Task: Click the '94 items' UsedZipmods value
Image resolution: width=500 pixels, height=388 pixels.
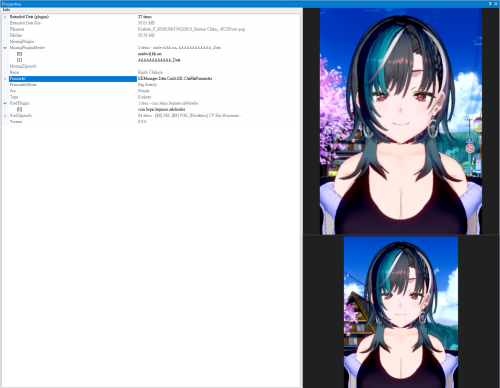Action: click(x=190, y=116)
